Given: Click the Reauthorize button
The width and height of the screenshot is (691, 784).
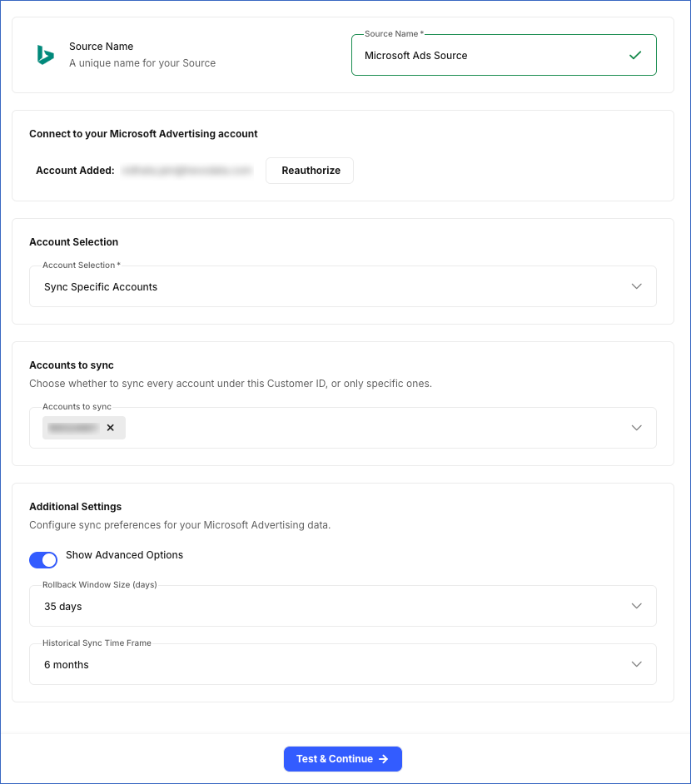Looking at the screenshot, I should (x=310, y=171).
